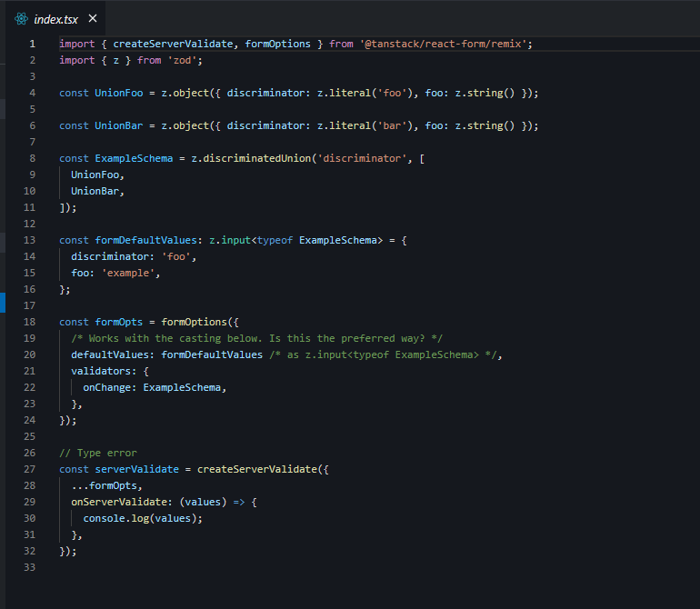Click the 'zod' import string
Image resolution: width=700 pixels, height=609 pixels.
[x=182, y=60]
